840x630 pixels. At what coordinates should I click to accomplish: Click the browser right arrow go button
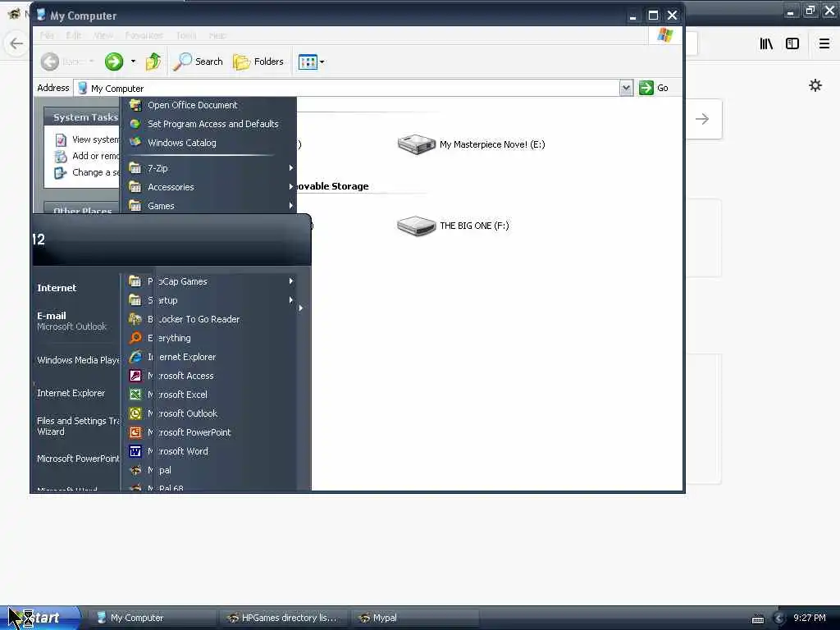click(702, 119)
